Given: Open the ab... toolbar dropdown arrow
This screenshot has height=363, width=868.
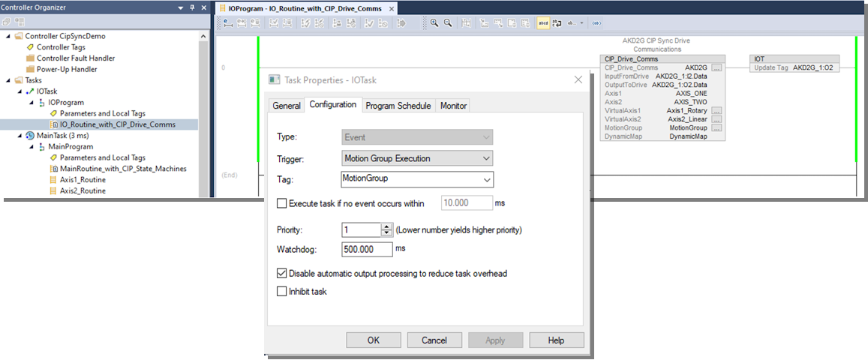Looking at the screenshot, I should click(x=582, y=23).
